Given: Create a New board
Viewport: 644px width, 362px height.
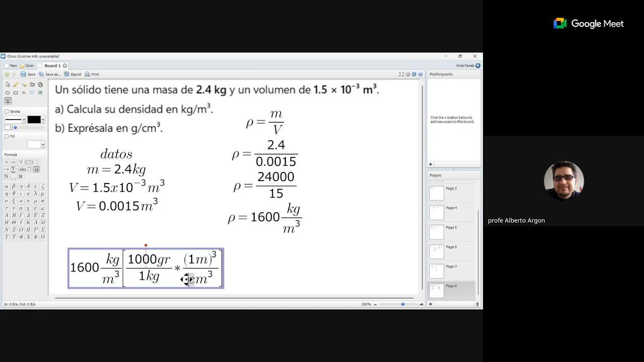Looking at the screenshot, I should pyautogui.click(x=10, y=66).
